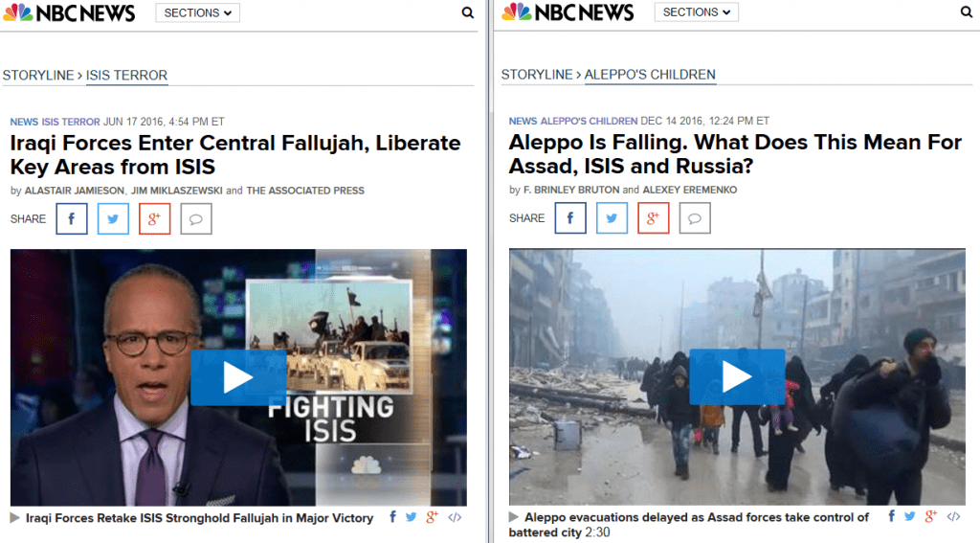
Task: Click author ALEXEY EREMENKO
Action: pyautogui.click(x=690, y=191)
